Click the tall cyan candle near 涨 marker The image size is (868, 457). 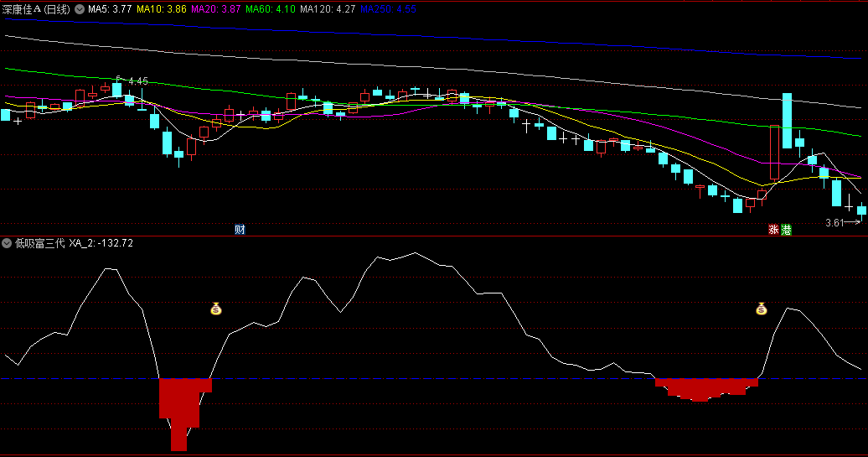[787, 121]
